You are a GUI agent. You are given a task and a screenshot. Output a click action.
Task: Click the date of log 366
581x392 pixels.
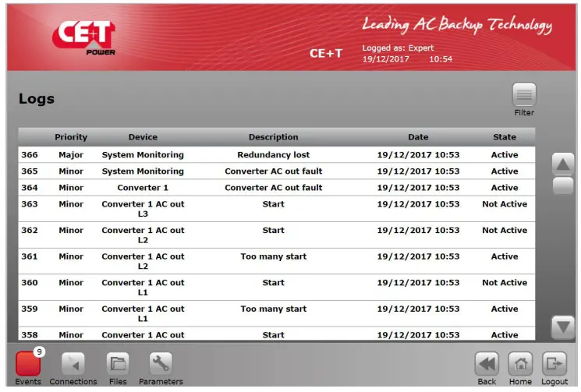[x=418, y=155]
